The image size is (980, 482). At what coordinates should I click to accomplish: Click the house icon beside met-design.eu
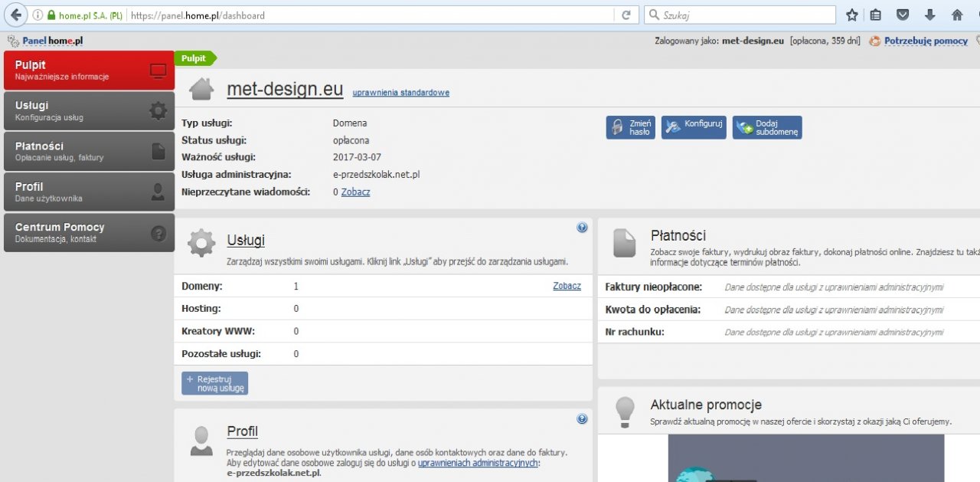pos(201,90)
